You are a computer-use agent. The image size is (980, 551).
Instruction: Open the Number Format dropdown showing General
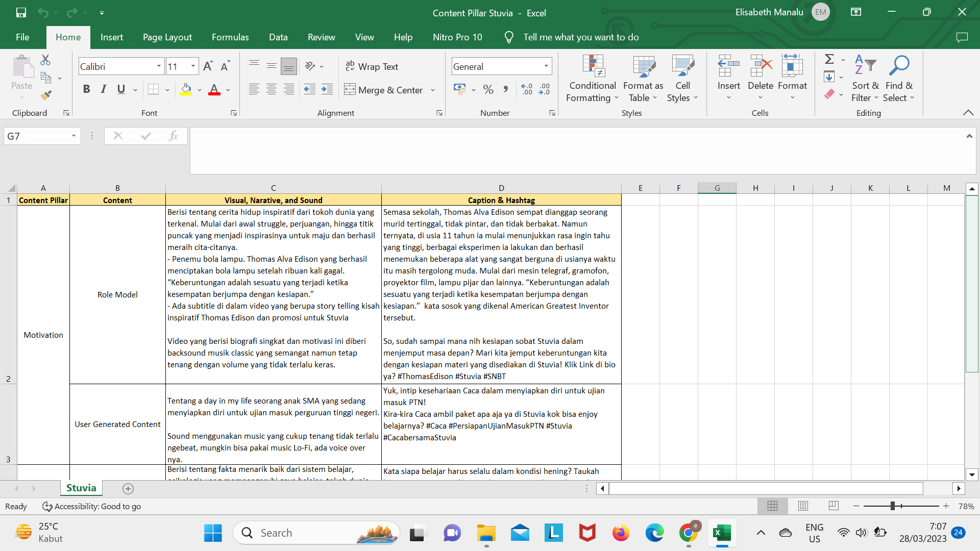pyautogui.click(x=546, y=66)
